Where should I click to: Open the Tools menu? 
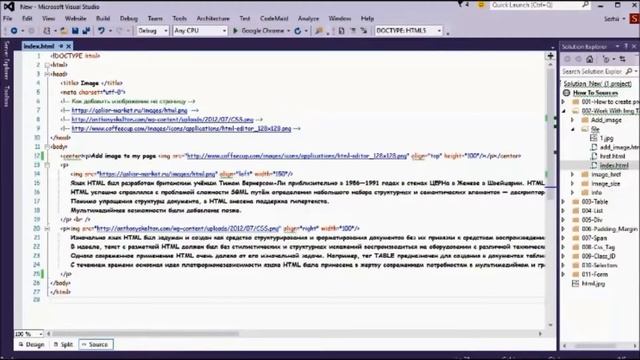tap(179, 18)
